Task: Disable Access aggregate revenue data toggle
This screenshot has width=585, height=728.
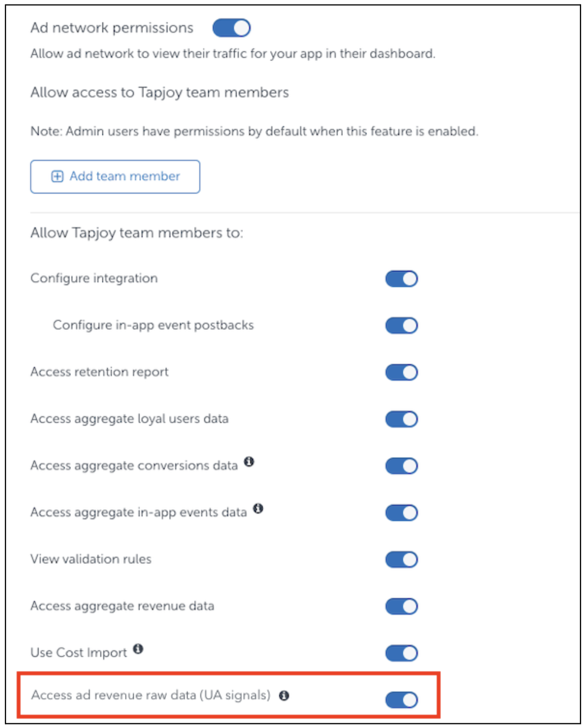Action: tap(402, 606)
